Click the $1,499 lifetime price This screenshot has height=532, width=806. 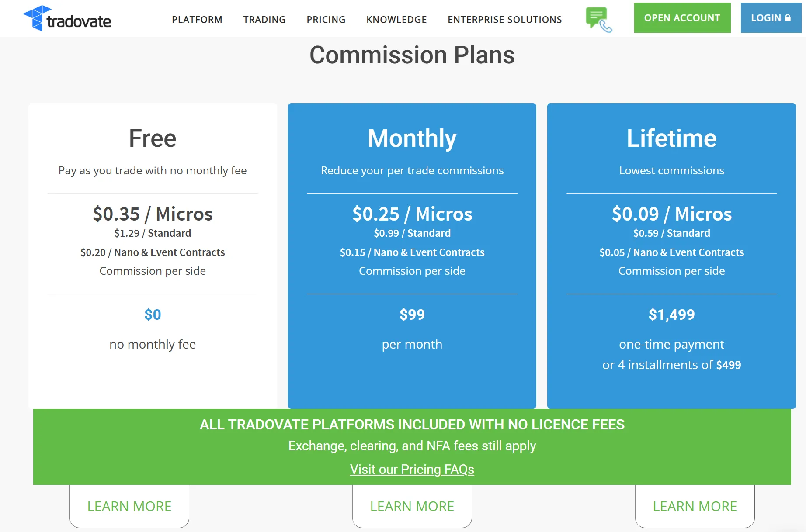point(672,314)
